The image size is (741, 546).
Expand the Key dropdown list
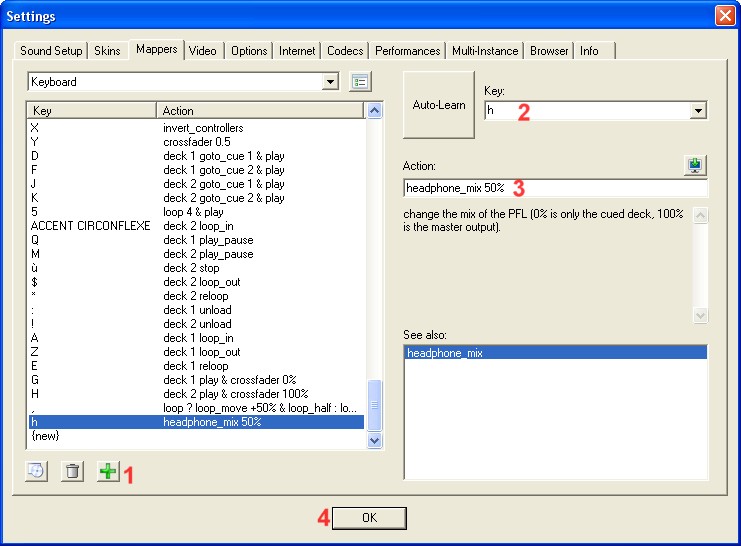click(698, 111)
